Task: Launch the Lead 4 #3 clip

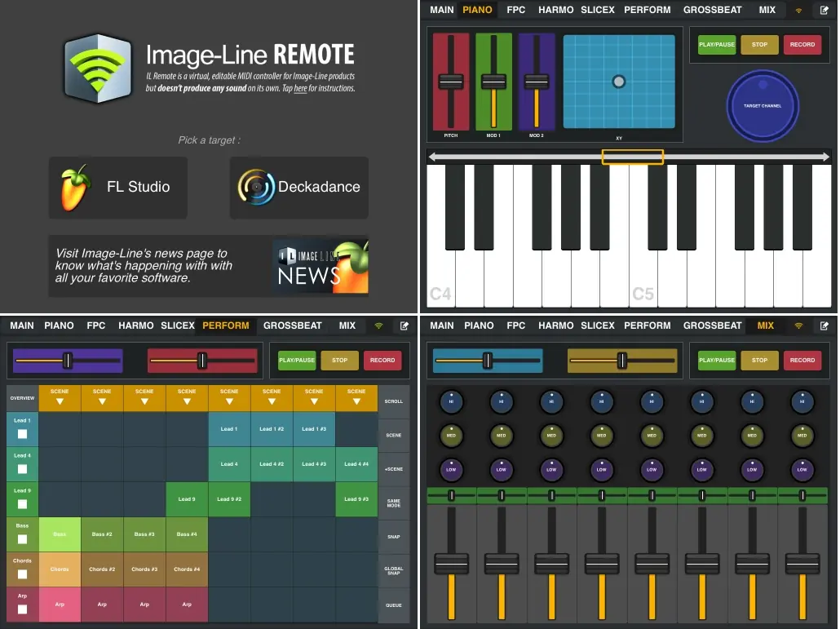Action: (314, 464)
